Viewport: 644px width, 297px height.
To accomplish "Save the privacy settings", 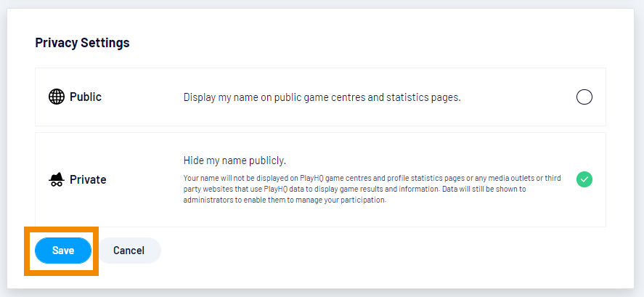I will tap(63, 251).
